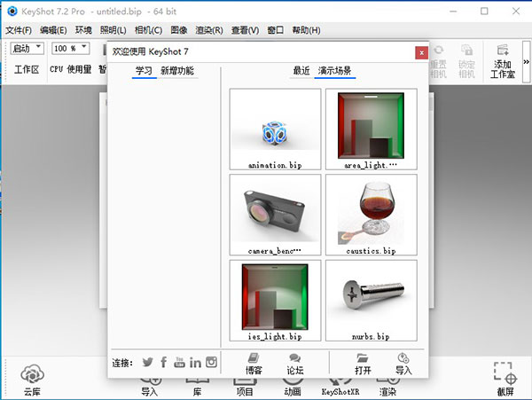Switch to the 新增功能 tab
Image resolution: width=532 pixels, height=400 pixels.
(x=177, y=71)
